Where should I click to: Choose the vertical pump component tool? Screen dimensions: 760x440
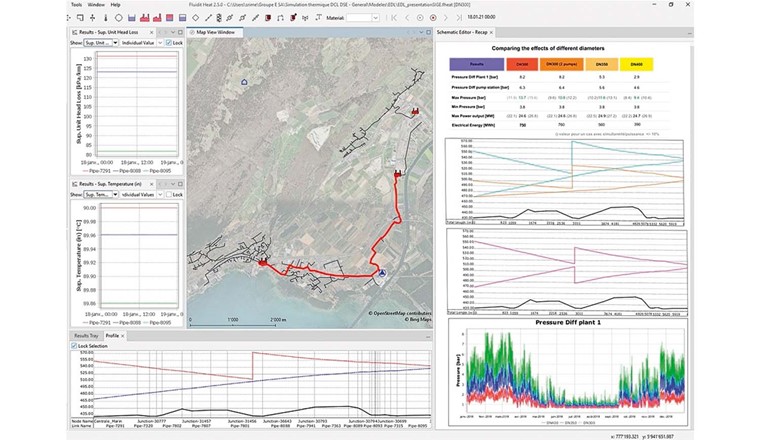pos(219,18)
